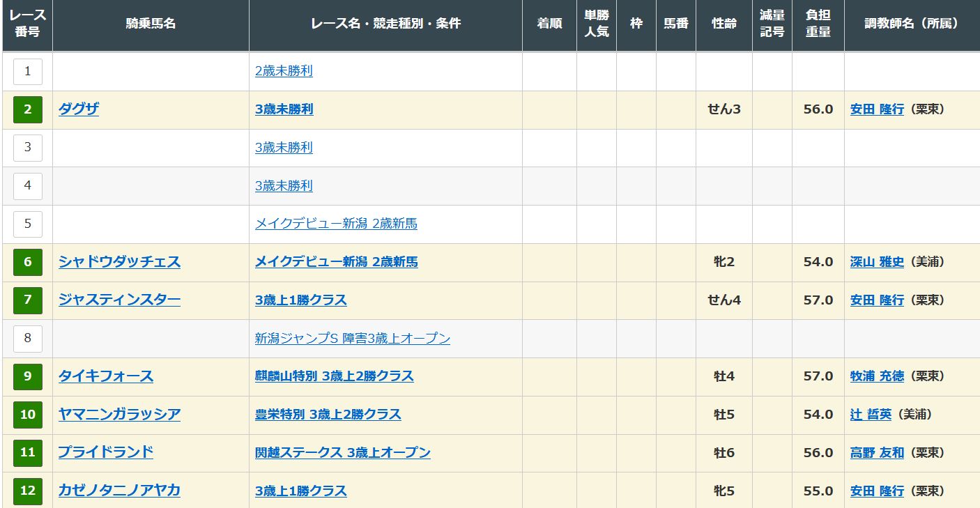Click green race number 6 badge
This screenshot has height=508, width=980.
pos(28,262)
